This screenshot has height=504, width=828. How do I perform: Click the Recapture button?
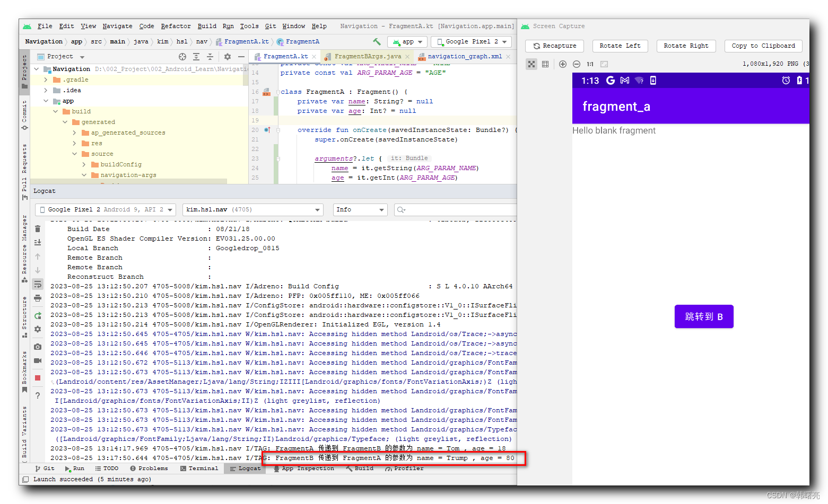click(x=554, y=46)
